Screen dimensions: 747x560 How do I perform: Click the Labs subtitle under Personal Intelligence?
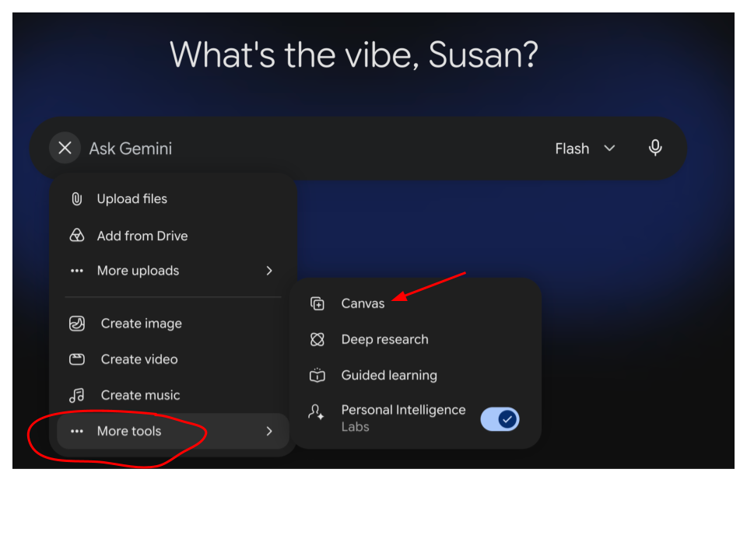pos(356,427)
